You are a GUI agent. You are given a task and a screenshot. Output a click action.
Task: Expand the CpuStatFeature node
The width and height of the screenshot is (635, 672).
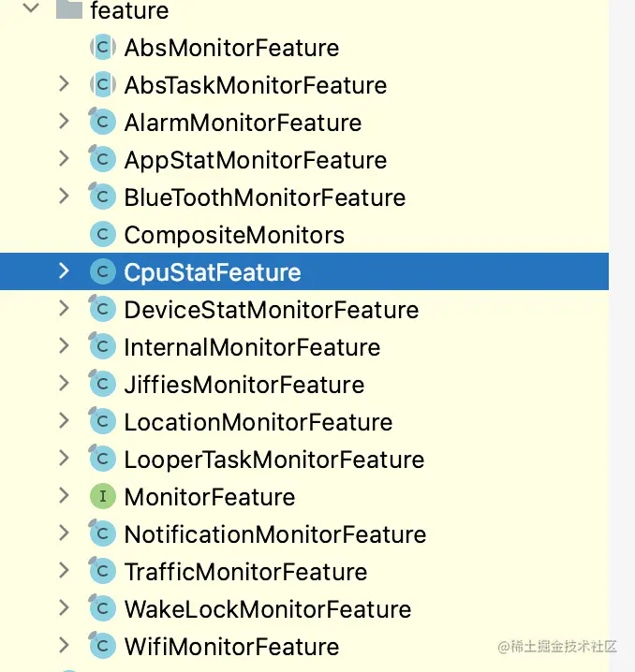[x=64, y=271]
